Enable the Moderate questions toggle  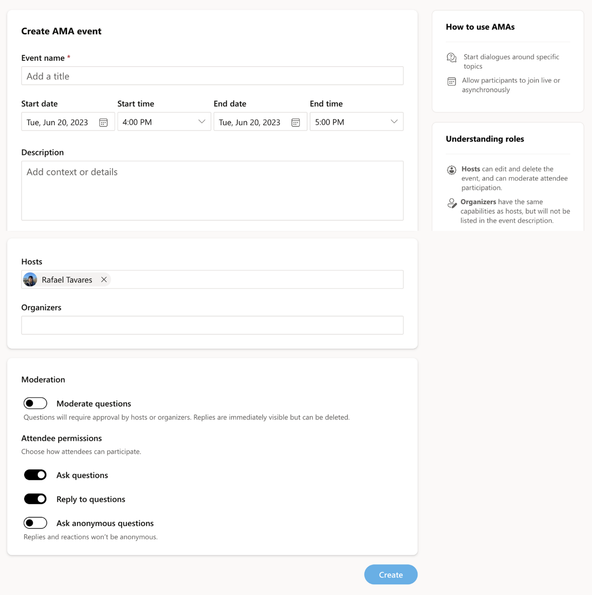point(35,403)
